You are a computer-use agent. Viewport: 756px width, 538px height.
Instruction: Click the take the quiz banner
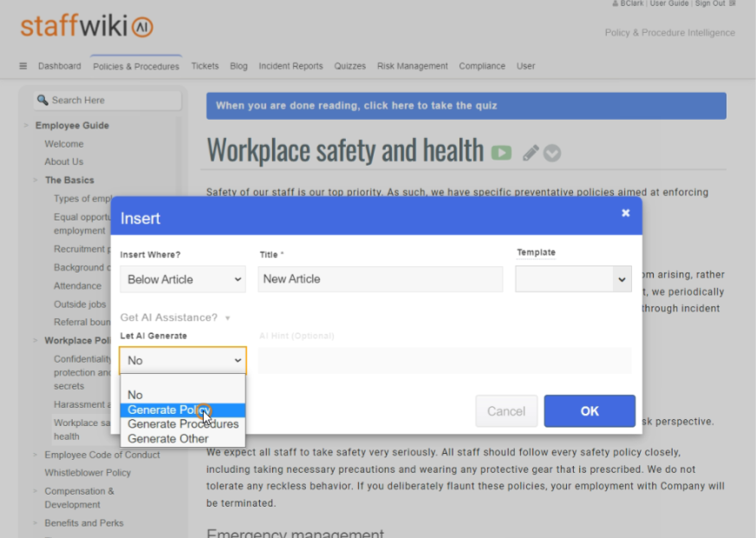(466, 106)
